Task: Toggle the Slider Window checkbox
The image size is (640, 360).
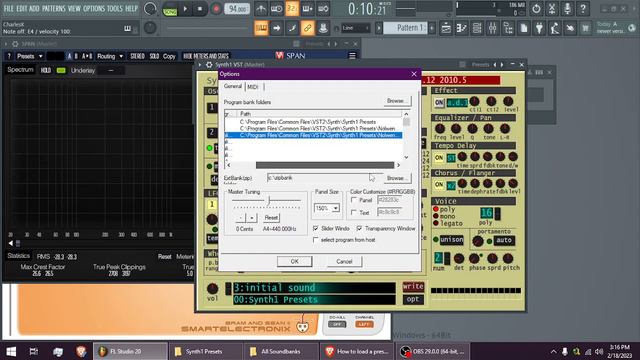Action: (x=316, y=228)
